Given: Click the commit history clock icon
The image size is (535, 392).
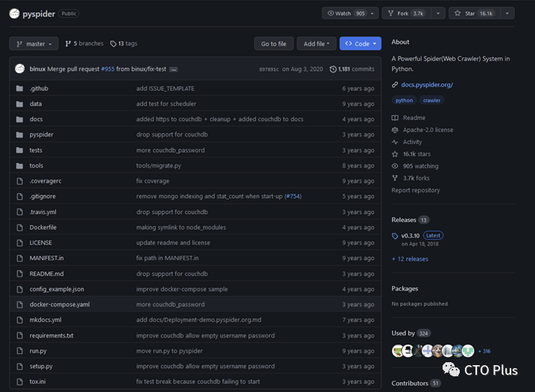Looking at the screenshot, I should click(x=333, y=69).
